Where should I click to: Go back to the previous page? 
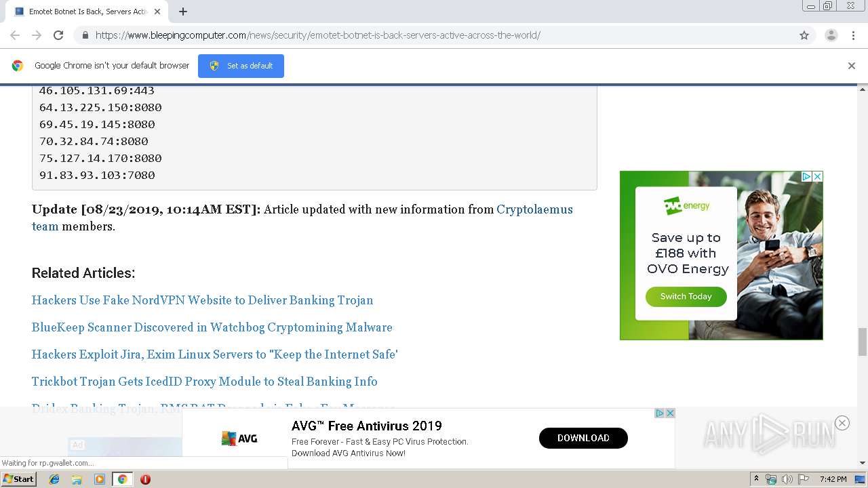click(15, 35)
